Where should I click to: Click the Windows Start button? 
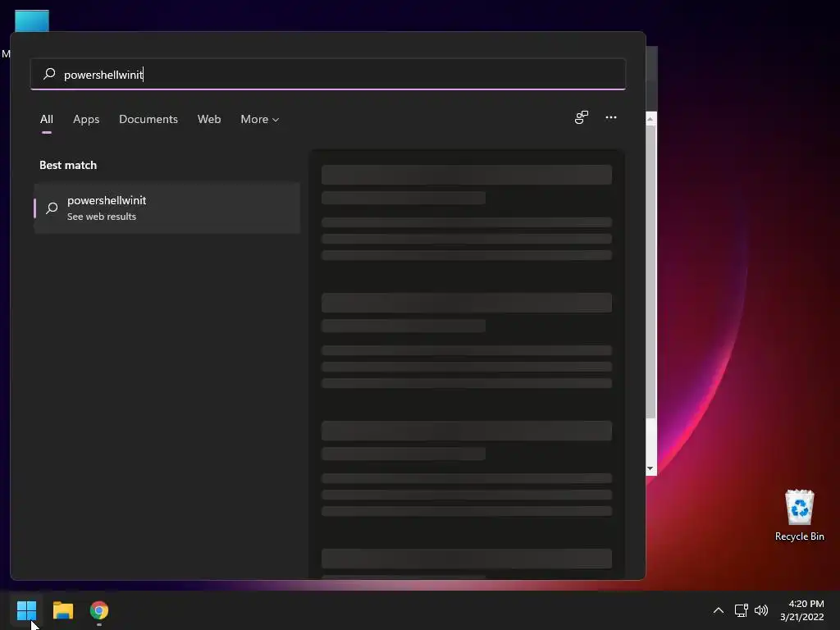(x=26, y=610)
